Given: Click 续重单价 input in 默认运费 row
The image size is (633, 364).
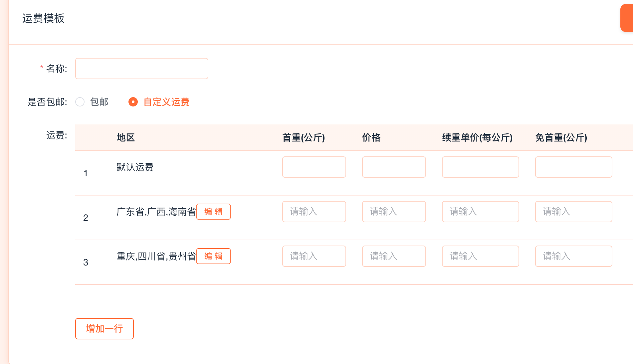Looking at the screenshot, I should pos(480,167).
